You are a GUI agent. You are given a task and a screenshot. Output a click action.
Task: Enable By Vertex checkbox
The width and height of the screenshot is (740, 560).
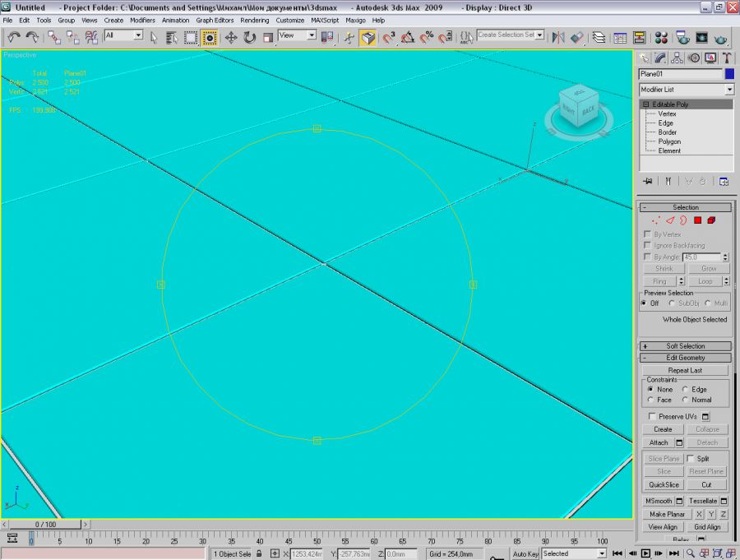coord(648,234)
